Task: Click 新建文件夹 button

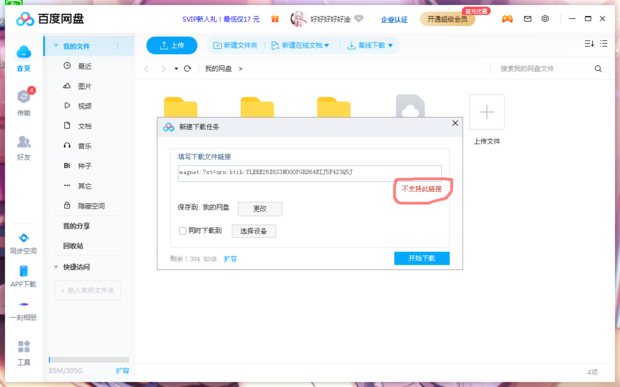Action: point(235,45)
